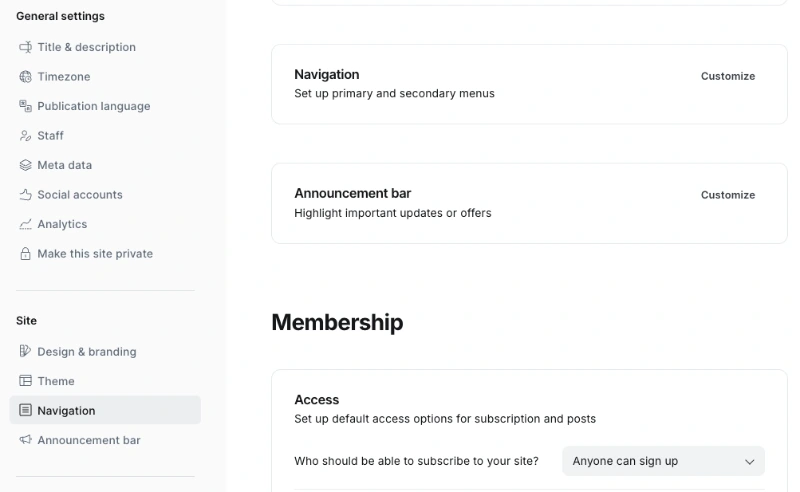This screenshot has width=800, height=492.
Task: Click the lock icon for private site
Action: tap(26, 254)
